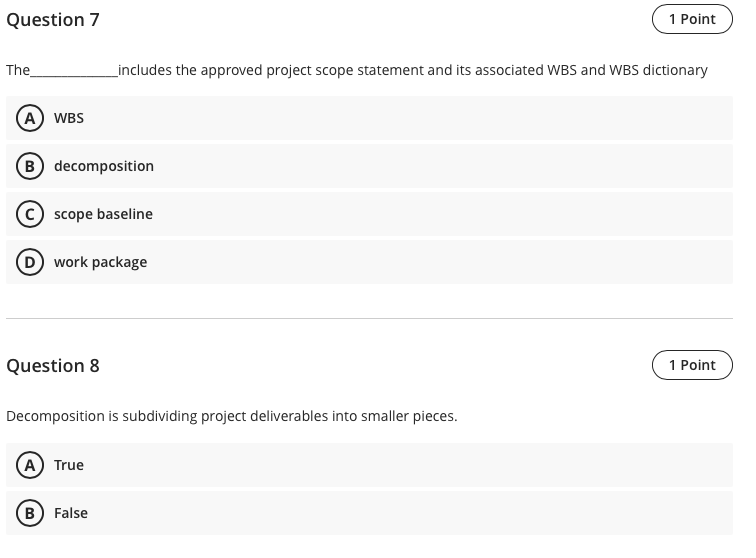Mark Question 8 option B circle for False
The width and height of the screenshot is (756, 558).
(30, 513)
